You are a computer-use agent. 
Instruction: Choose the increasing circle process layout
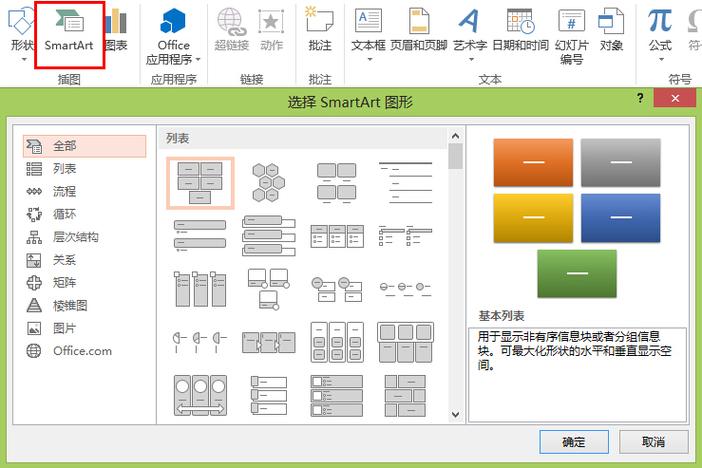pos(405,289)
